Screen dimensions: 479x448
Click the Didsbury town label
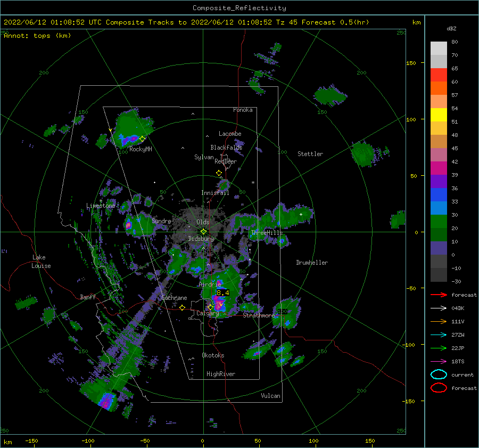click(x=201, y=239)
